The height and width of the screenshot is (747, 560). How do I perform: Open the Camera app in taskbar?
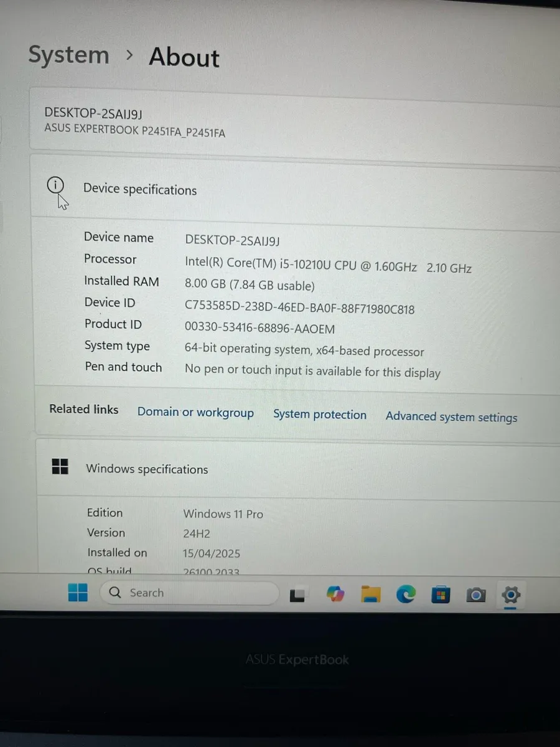pyautogui.click(x=476, y=596)
